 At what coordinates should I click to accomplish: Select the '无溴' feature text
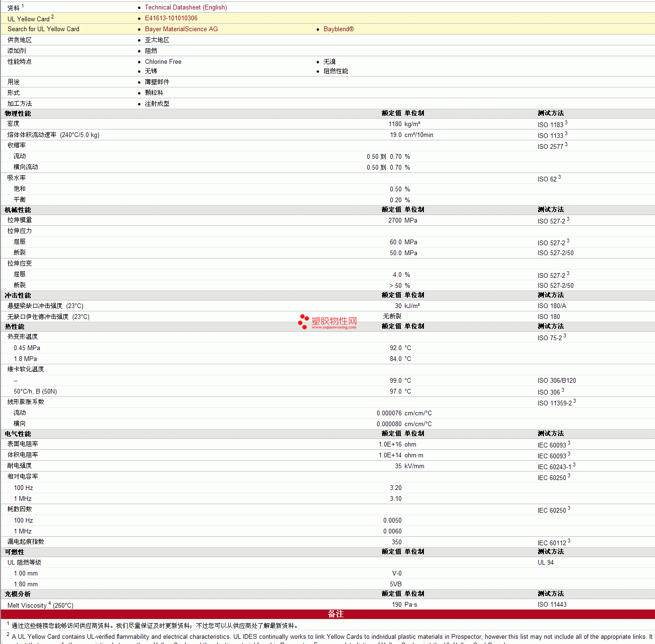[329, 62]
